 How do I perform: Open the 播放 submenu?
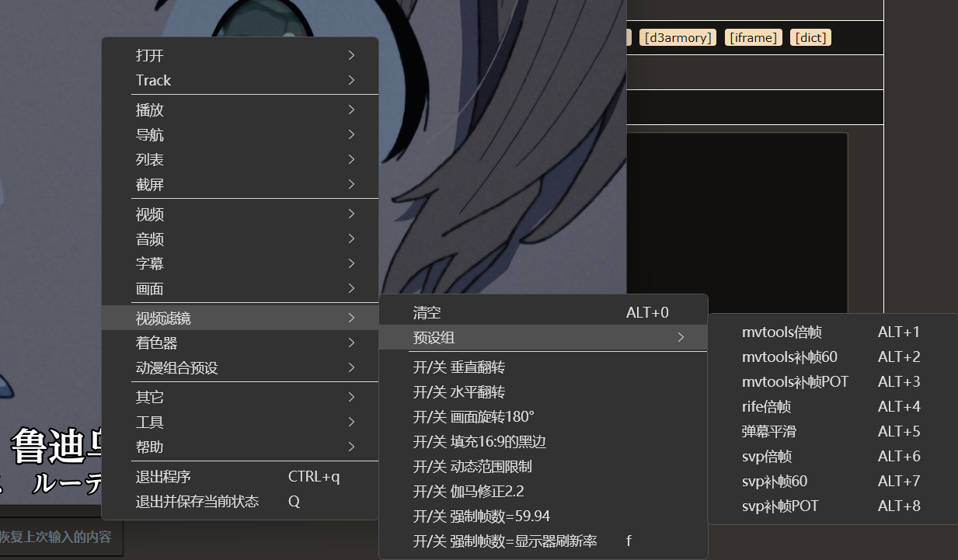coord(240,110)
